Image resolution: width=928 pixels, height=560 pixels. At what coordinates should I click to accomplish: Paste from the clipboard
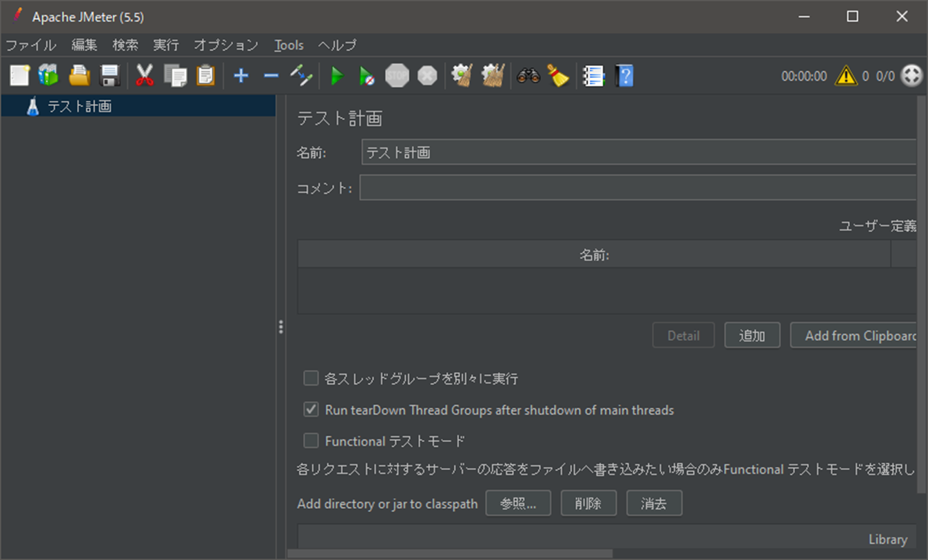point(205,76)
